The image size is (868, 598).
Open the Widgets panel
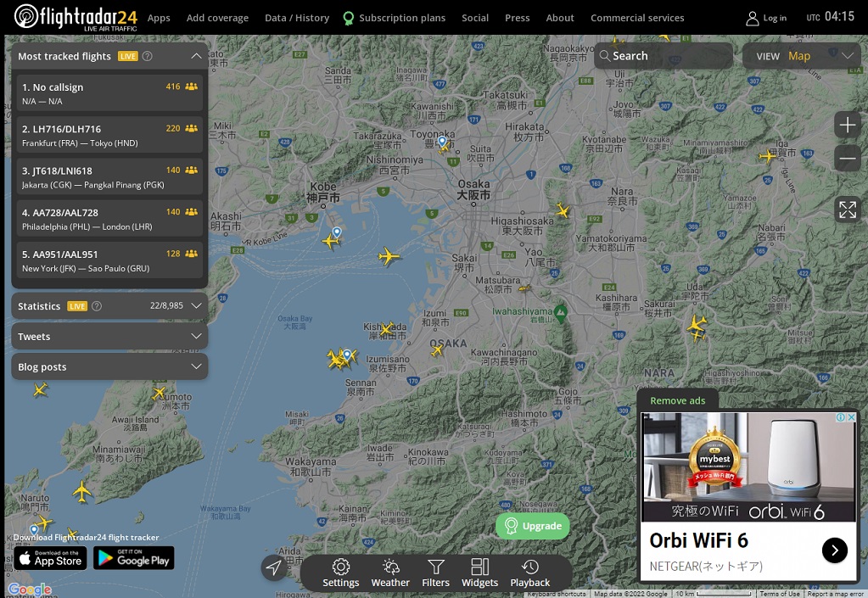click(479, 573)
